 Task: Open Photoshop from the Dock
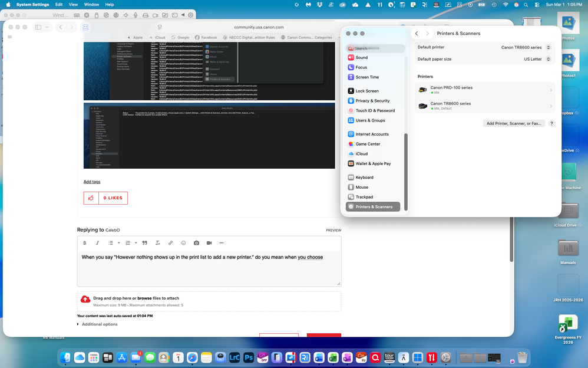pos(249,357)
